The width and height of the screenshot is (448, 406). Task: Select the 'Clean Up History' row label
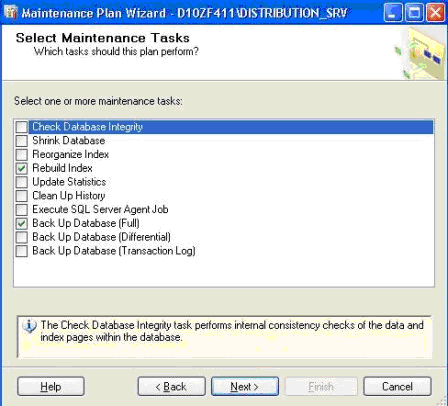[69, 196]
